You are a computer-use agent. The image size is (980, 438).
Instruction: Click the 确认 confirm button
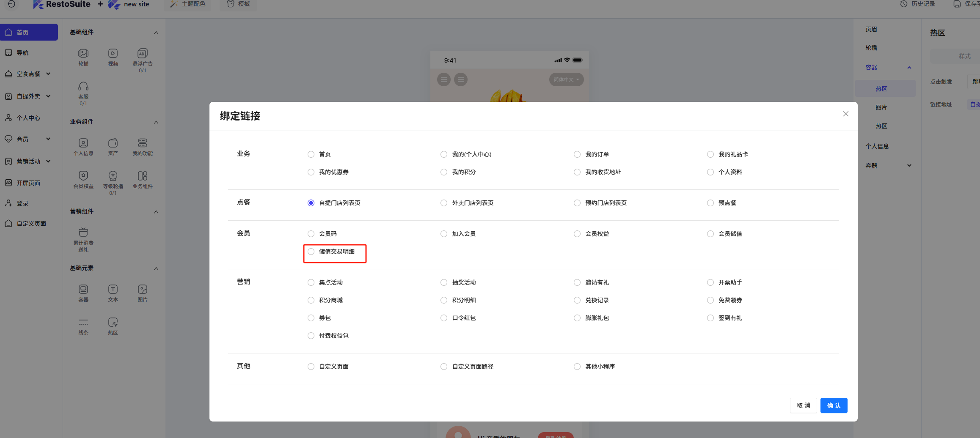(x=834, y=405)
